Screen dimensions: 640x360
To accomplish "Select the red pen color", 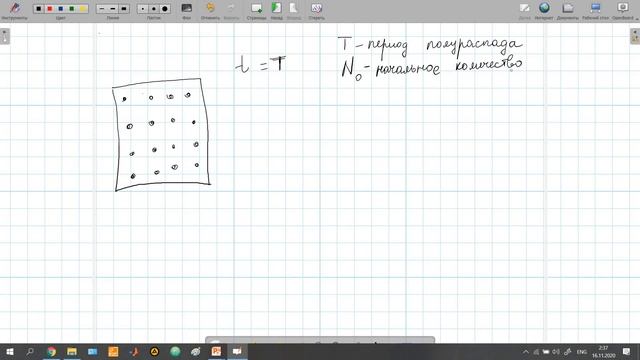I will pyautogui.click(x=50, y=9).
